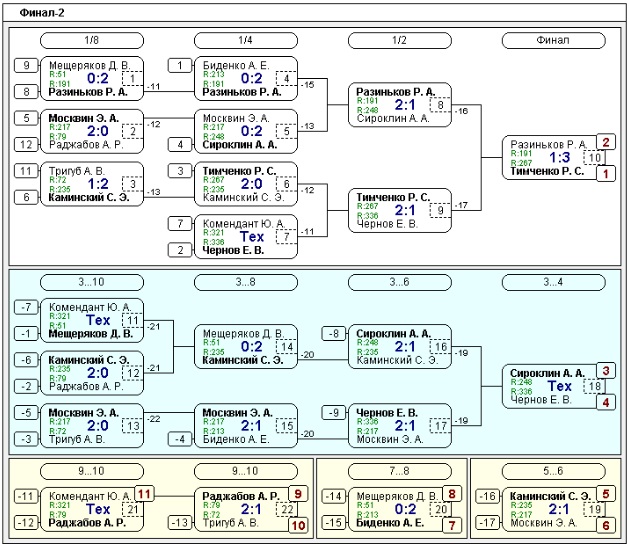The height and width of the screenshot is (546, 629).
Task: Click red place badge 7 next to Биденко А. Е.
Action: click(452, 526)
